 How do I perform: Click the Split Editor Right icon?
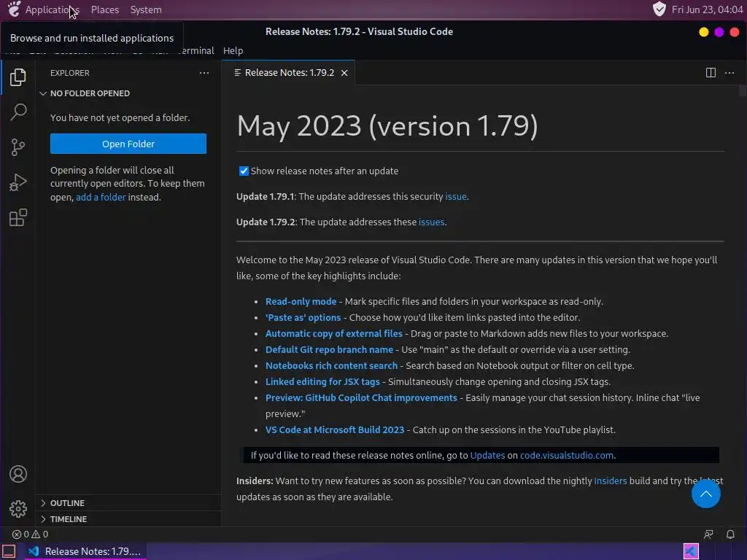[x=711, y=72]
